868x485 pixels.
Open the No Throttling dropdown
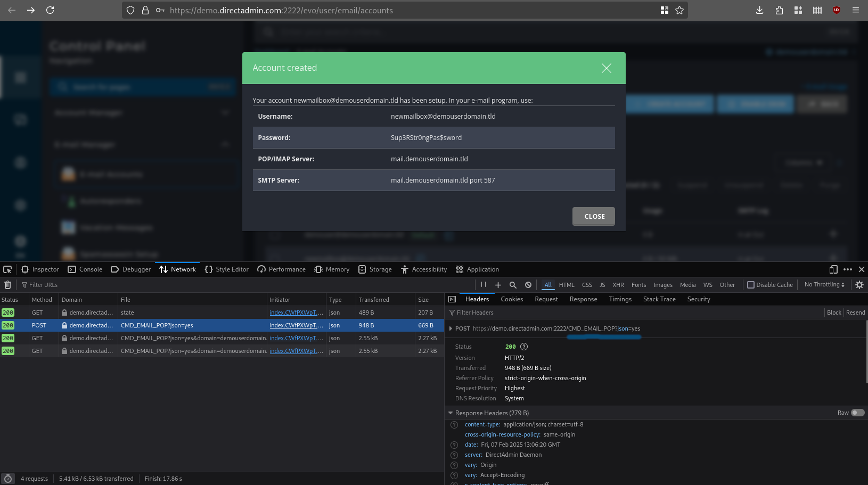[x=824, y=285]
